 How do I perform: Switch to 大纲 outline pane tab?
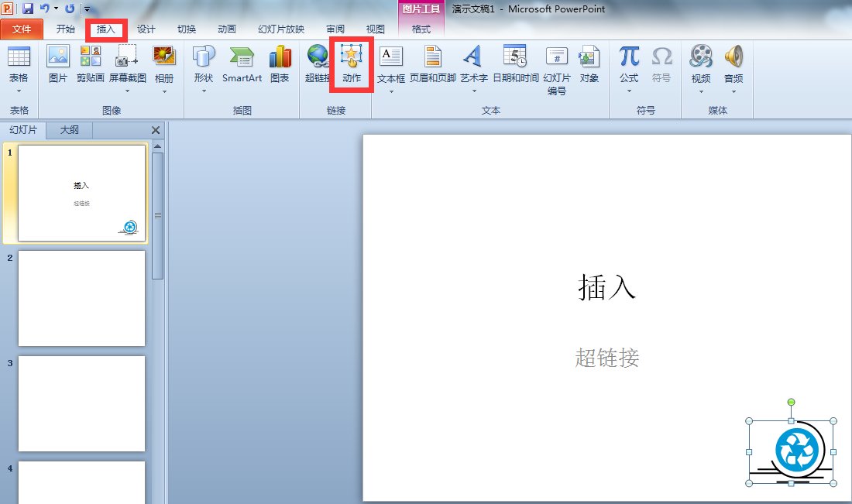point(69,130)
